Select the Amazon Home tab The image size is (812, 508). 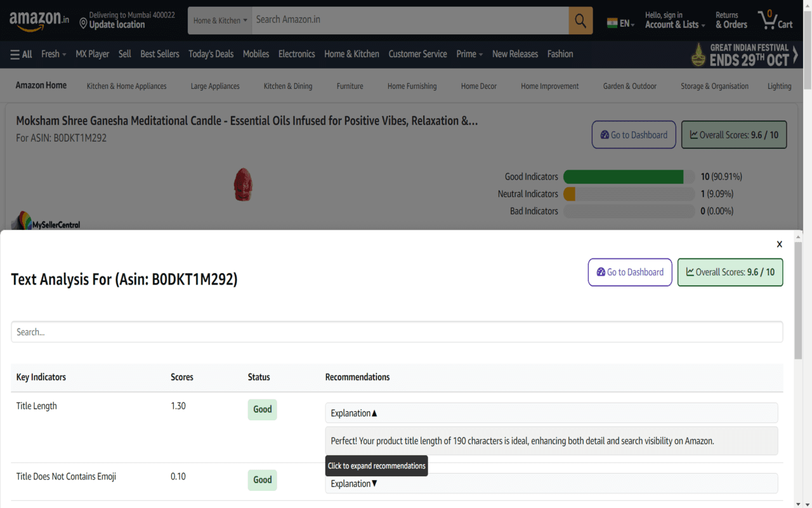point(41,85)
